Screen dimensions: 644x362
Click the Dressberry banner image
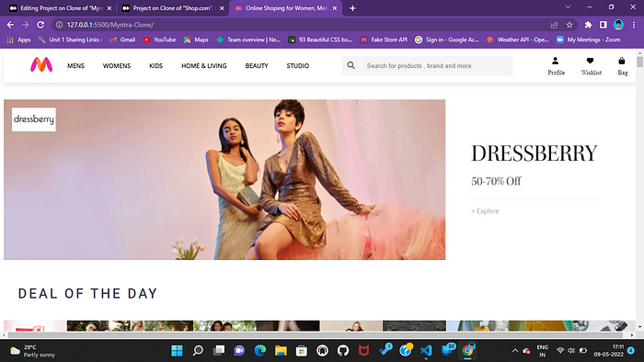pos(224,179)
